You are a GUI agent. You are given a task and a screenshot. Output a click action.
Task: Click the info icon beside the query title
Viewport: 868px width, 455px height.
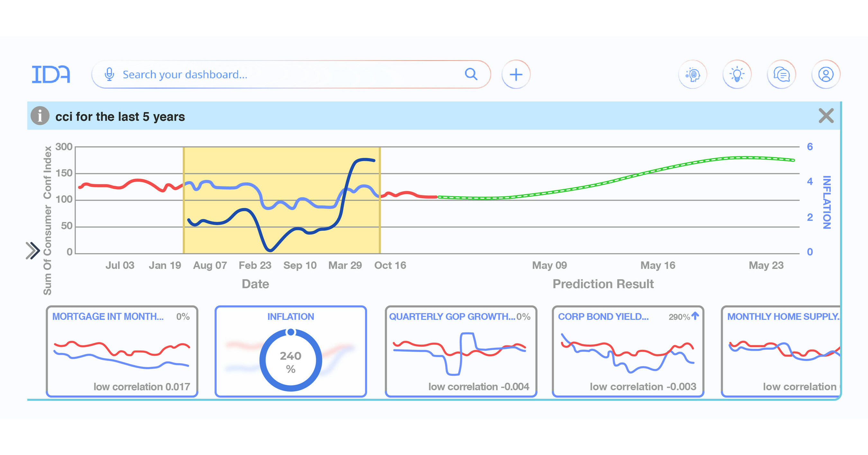point(40,116)
